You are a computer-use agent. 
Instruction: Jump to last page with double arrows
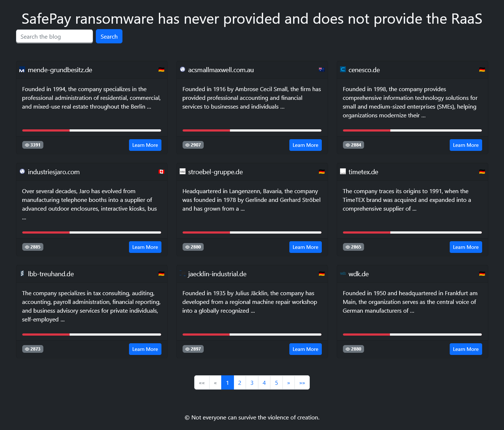(x=302, y=383)
